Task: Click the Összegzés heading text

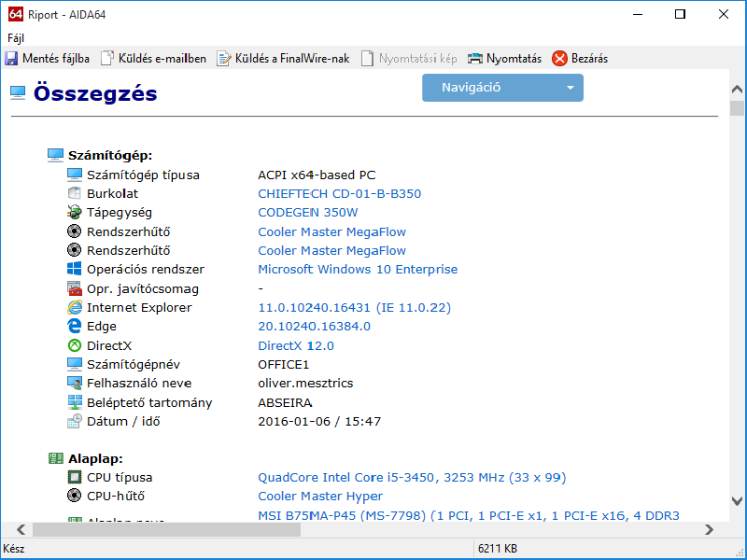Action: [x=95, y=93]
